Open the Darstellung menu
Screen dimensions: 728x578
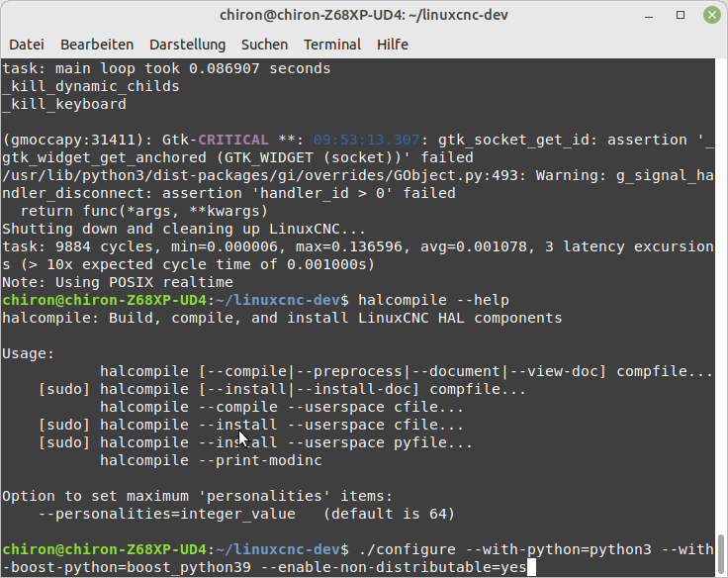188,45
